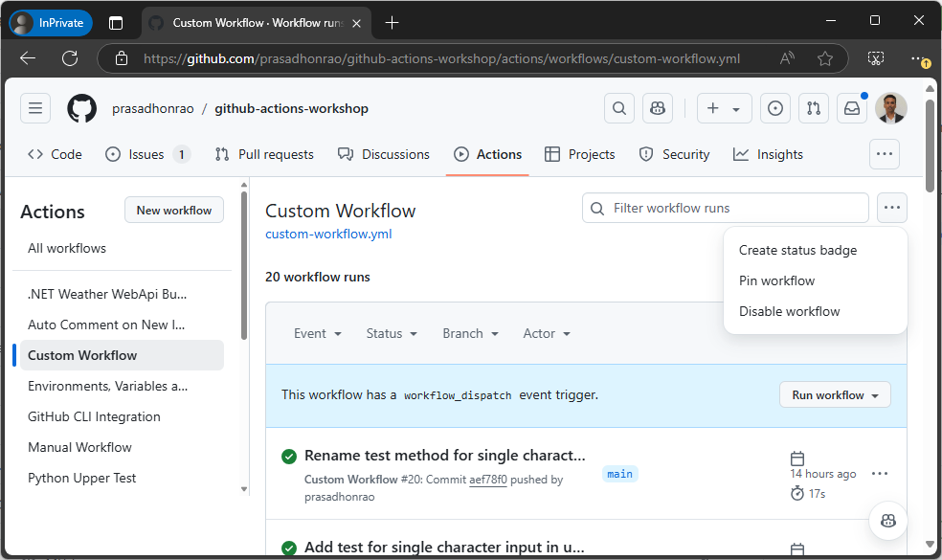Open 'Rename test method for single charact...' run

(x=444, y=456)
